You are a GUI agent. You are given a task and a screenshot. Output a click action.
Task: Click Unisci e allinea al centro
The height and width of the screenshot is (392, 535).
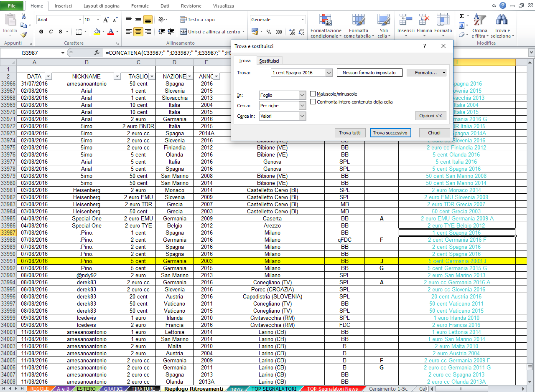[x=212, y=32]
